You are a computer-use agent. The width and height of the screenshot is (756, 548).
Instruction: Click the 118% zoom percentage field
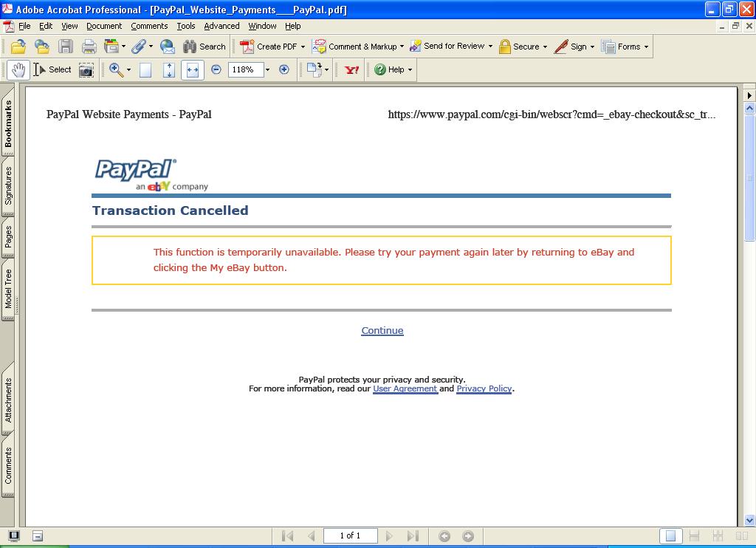[x=245, y=70]
